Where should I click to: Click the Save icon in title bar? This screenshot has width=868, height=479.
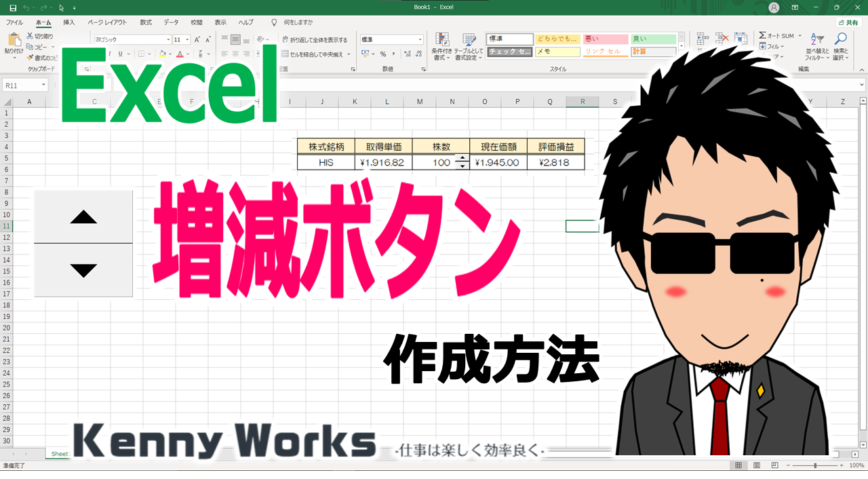13,7
